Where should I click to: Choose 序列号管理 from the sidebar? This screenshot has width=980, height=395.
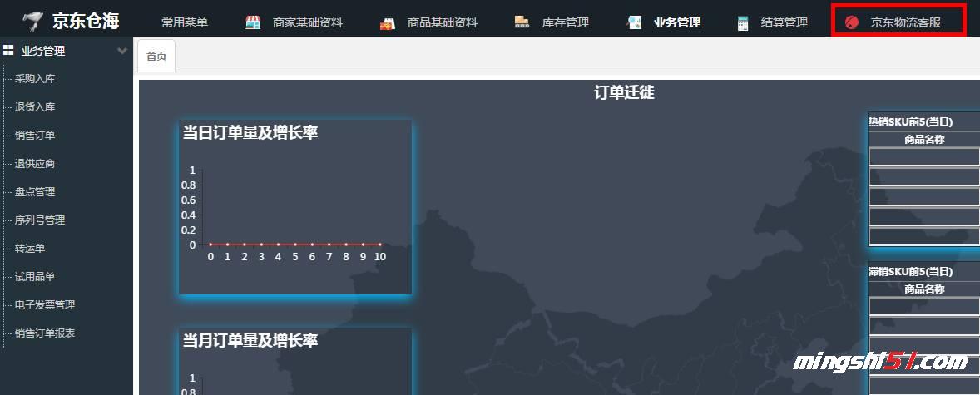pyautogui.click(x=40, y=220)
